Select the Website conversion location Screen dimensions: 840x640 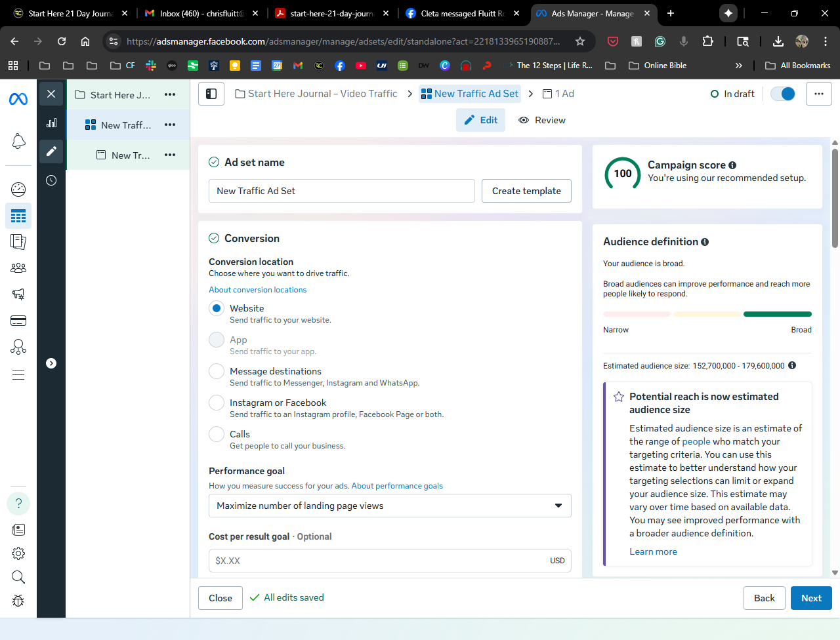pyautogui.click(x=217, y=308)
